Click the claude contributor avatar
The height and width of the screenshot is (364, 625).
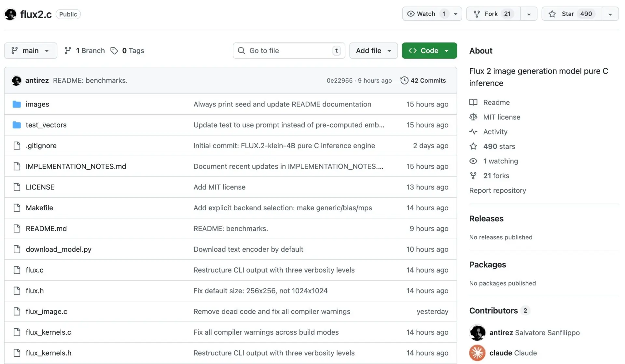pyautogui.click(x=477, y=353)
